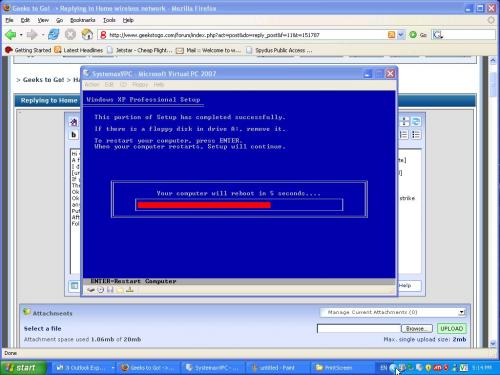Click the green Go button
Image resolution: width=500 pixels, height=375 pixels.
coord(418,35)
